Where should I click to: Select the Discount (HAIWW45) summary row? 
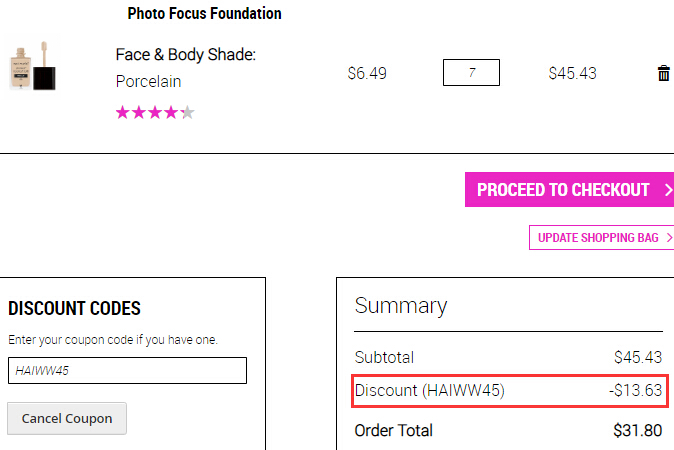click(510, 391)
